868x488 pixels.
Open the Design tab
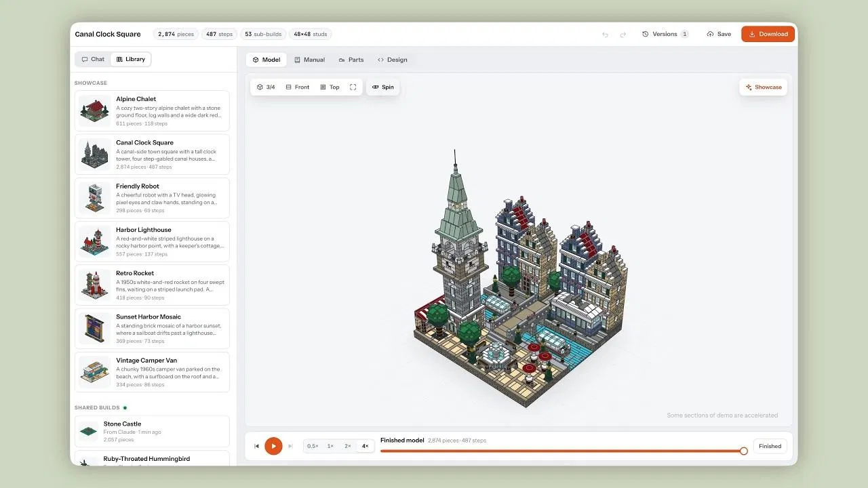pyautogui.click(x=393, y=60)
